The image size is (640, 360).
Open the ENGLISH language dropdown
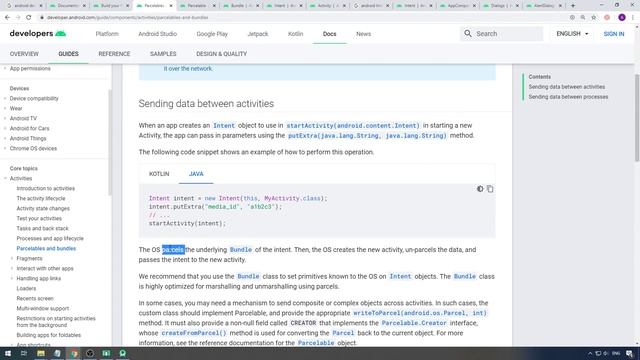pyautogui.click(x=572, y=33)
